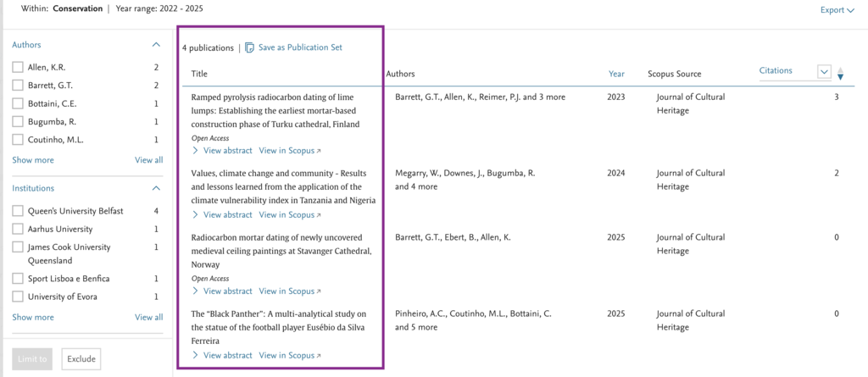Viewport: 868px width, 377px height.
Task: Click Show more under Authors
Action: 33,160
